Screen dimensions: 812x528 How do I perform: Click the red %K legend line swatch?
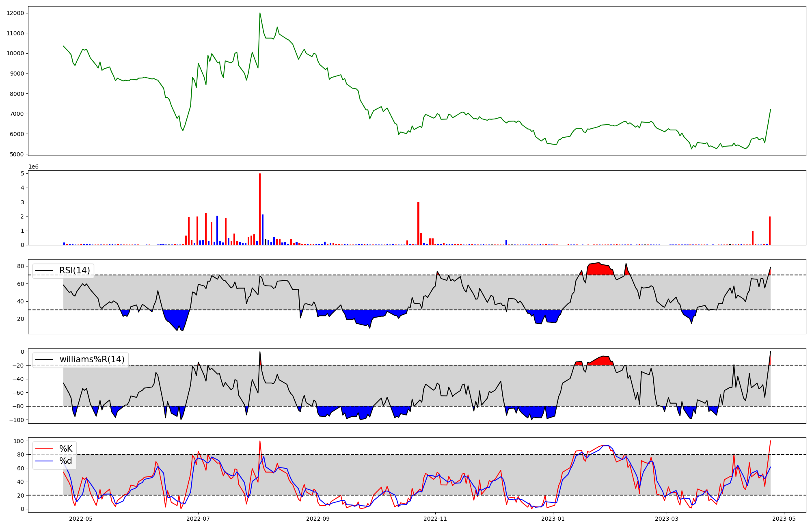(x=45, y=449)
